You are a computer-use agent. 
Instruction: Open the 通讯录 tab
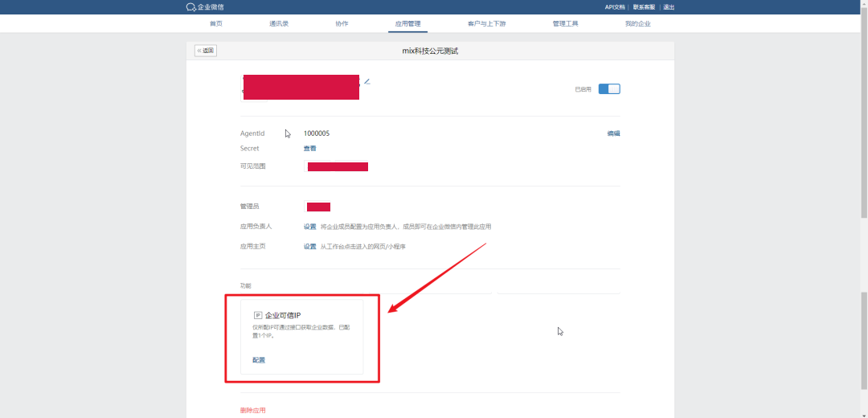pos(279,24)
